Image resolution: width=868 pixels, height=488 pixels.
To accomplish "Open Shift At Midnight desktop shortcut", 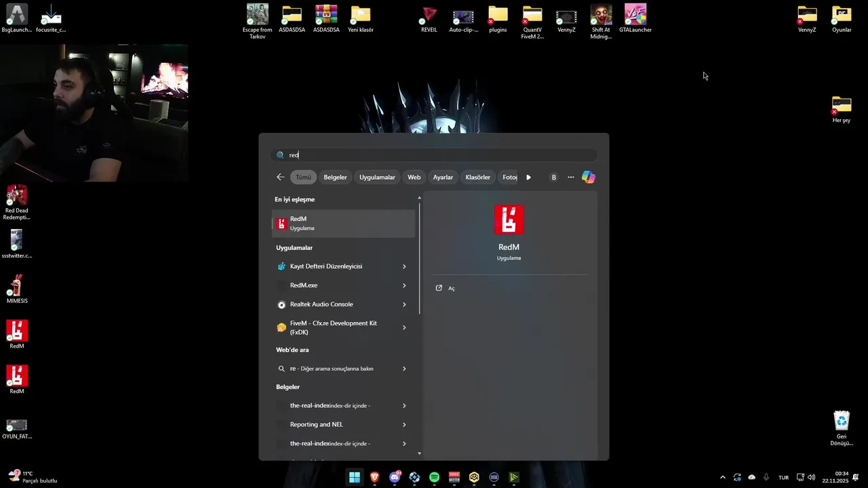I will [601, 22].
